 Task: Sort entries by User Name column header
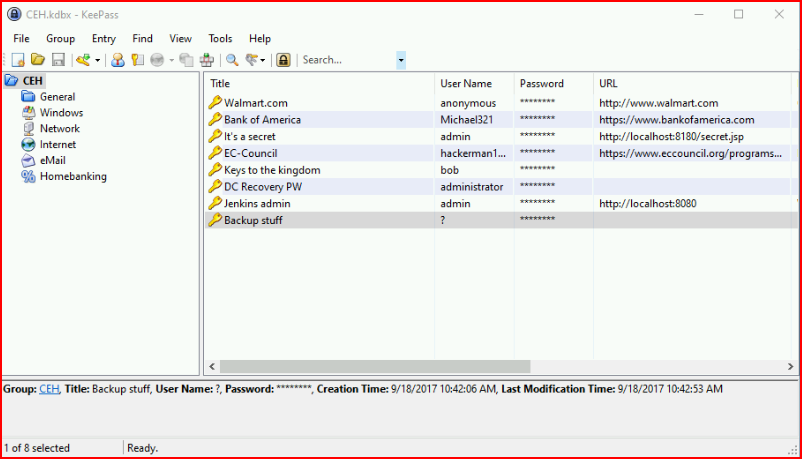pyautogui.click(x=474, y=83)
